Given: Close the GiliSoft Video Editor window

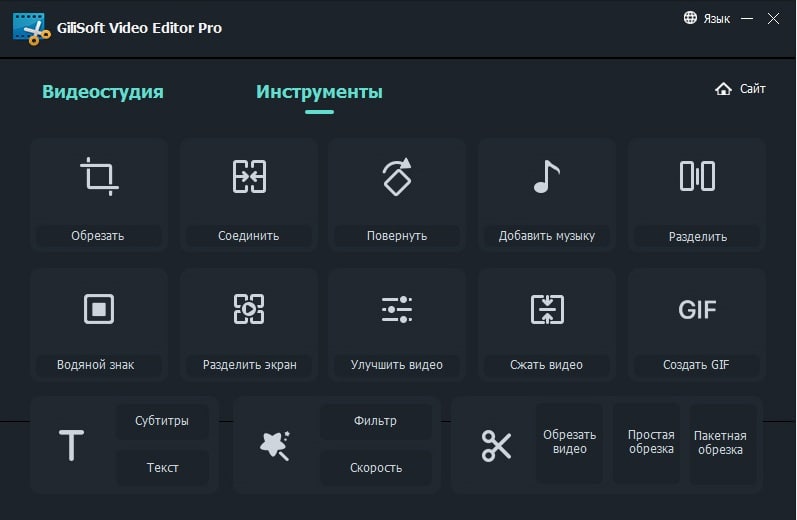Looking at the screenshot, I should pos(773,18).
